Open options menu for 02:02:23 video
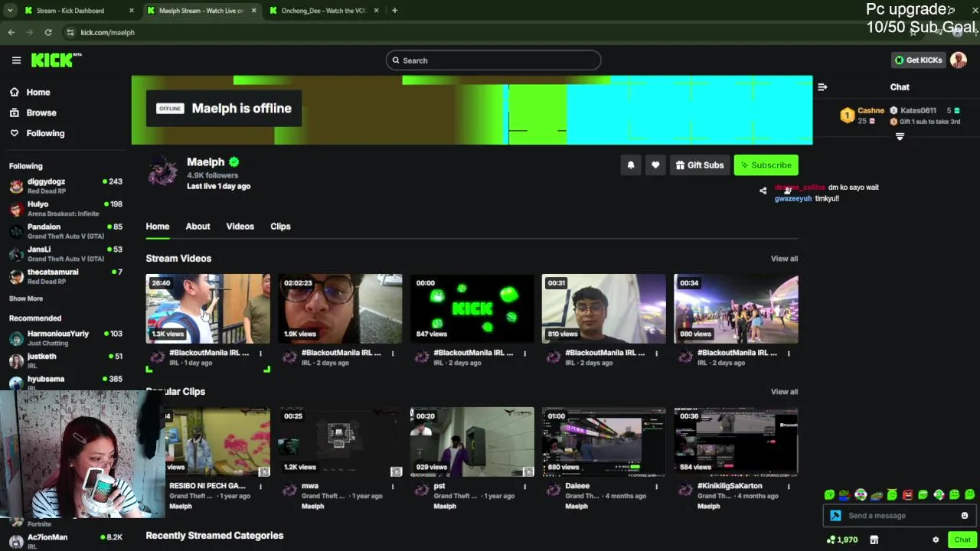 click(393, 354)
